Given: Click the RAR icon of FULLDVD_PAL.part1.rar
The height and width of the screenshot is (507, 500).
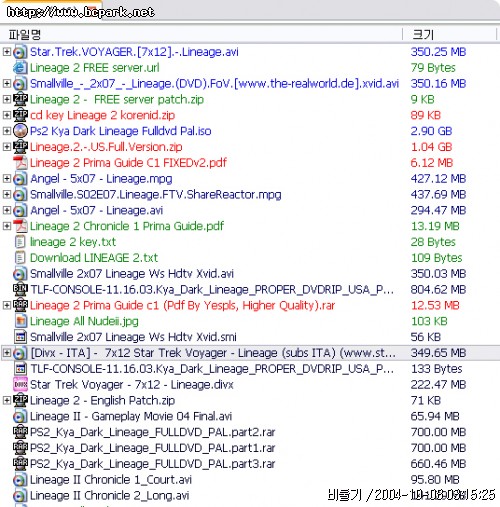Looking at the screenshot, I should click(x=20, y=448).
